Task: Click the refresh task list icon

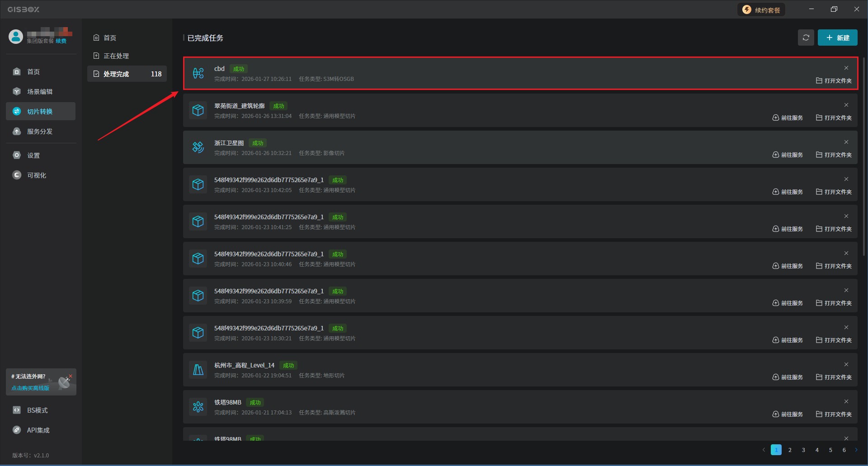Action: click(x=806, y=38)
